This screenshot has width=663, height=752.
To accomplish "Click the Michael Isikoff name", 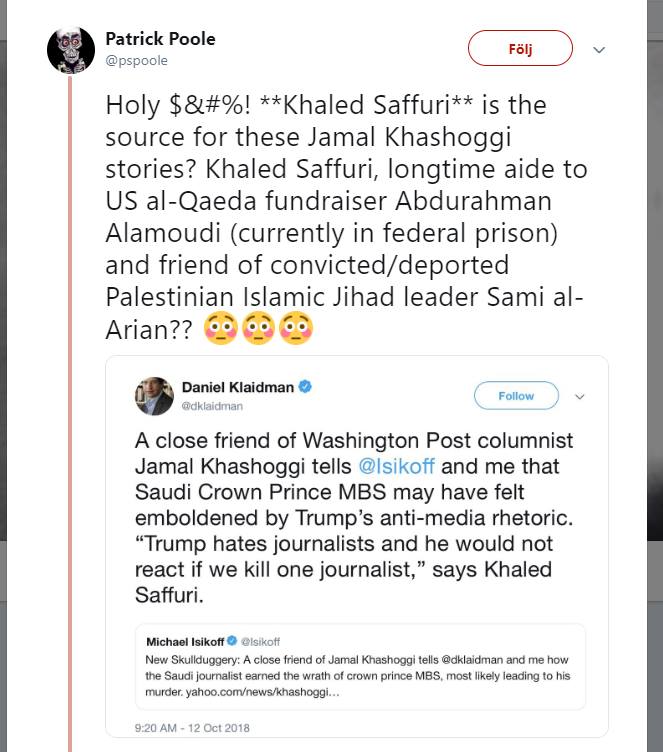I will 185,640.
